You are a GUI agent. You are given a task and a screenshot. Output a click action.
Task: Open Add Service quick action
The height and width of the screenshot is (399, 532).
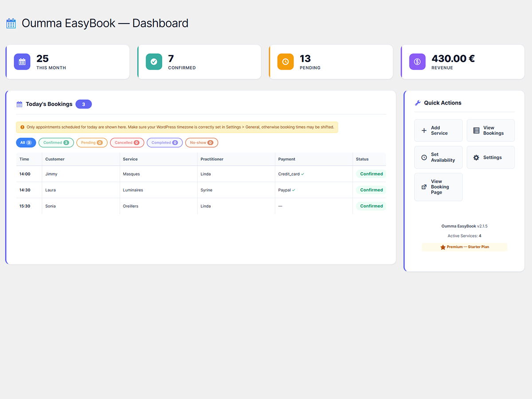click(x=438, y=130)
